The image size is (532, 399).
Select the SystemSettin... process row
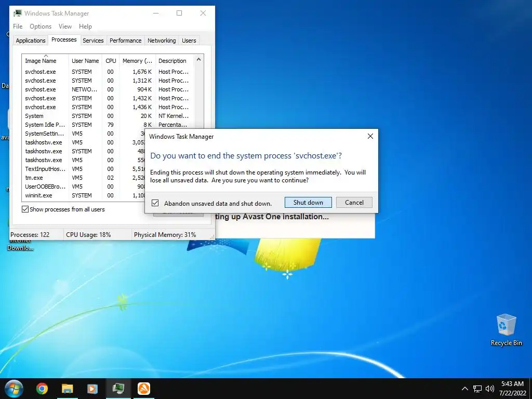click(84, 134)
